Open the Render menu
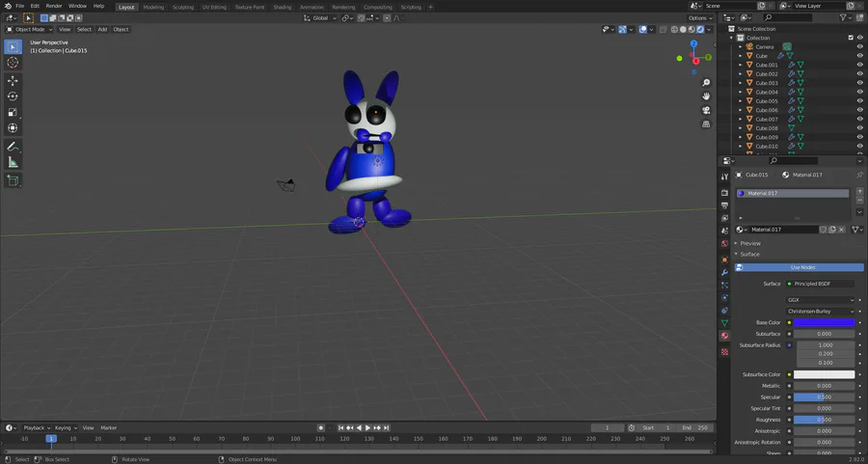The height and width of the screenshot is (464, 868). 54,6
